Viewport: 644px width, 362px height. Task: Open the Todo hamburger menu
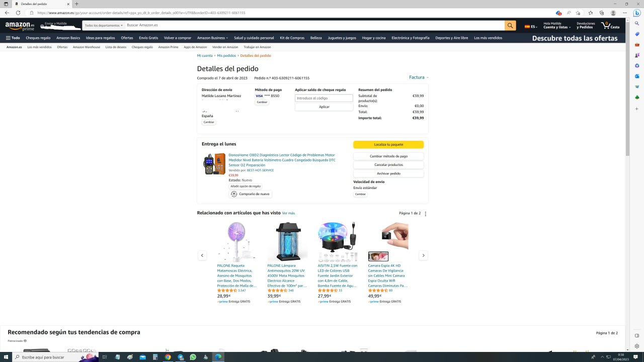coord(13,38)
